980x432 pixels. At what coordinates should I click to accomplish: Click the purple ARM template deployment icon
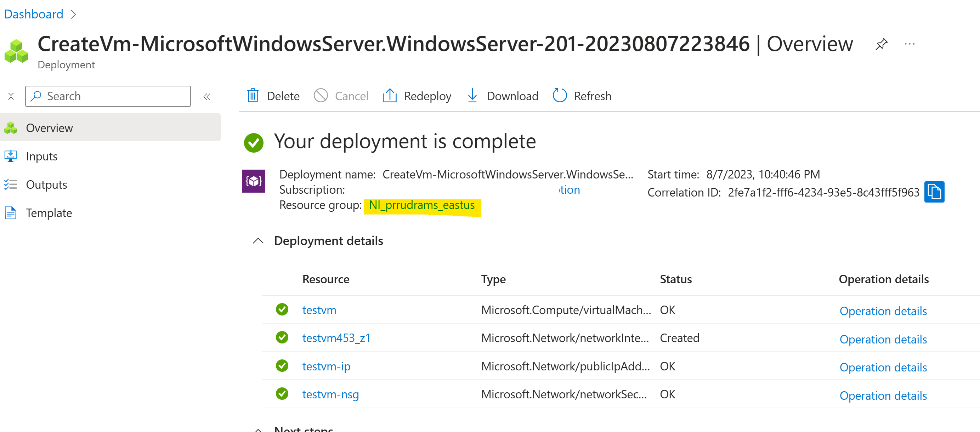click(x=254, y=181)
